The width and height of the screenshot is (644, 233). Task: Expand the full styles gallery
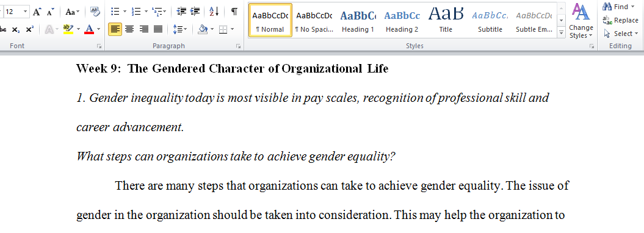tap(562, 32)
